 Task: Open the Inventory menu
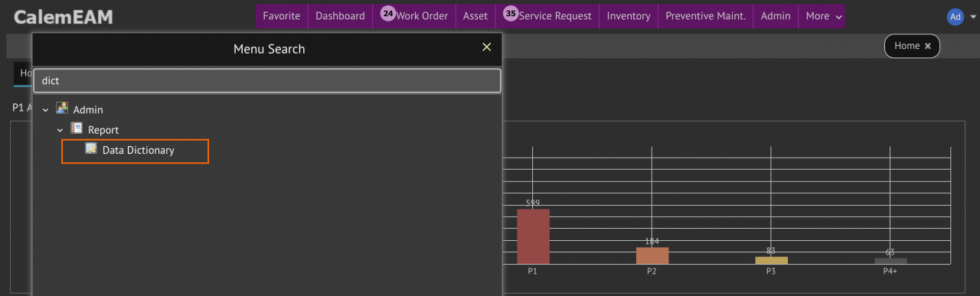(629, 16)
